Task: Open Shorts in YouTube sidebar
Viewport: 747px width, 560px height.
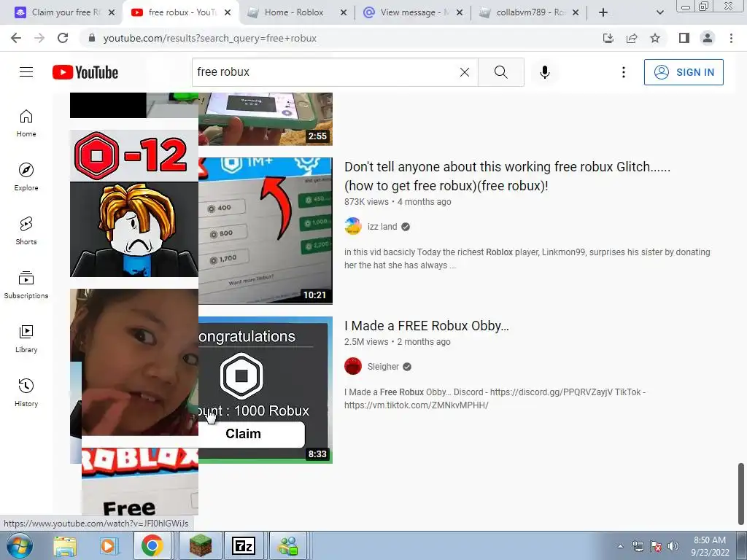Action: point(26,231)
